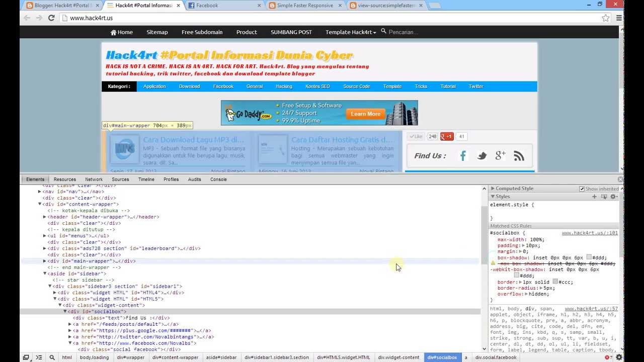The height and width of the screenshot is (362, 644).
Task: Open the Chrome menu icon
Action: 619,18
